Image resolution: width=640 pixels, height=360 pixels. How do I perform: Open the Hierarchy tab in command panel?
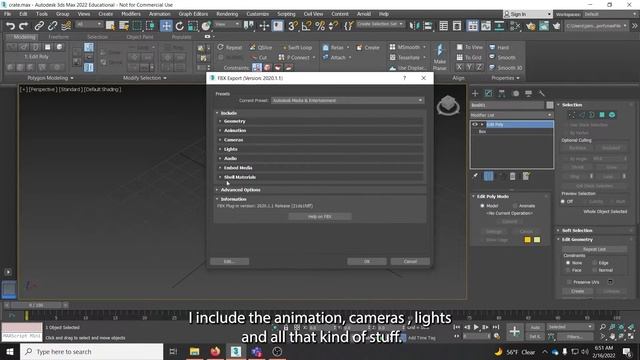(x=502, y=93)
